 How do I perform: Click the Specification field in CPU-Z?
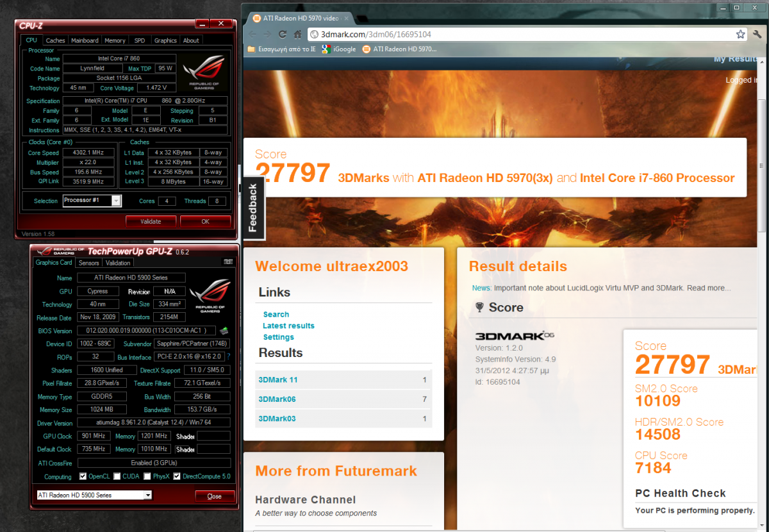(145, 101)
